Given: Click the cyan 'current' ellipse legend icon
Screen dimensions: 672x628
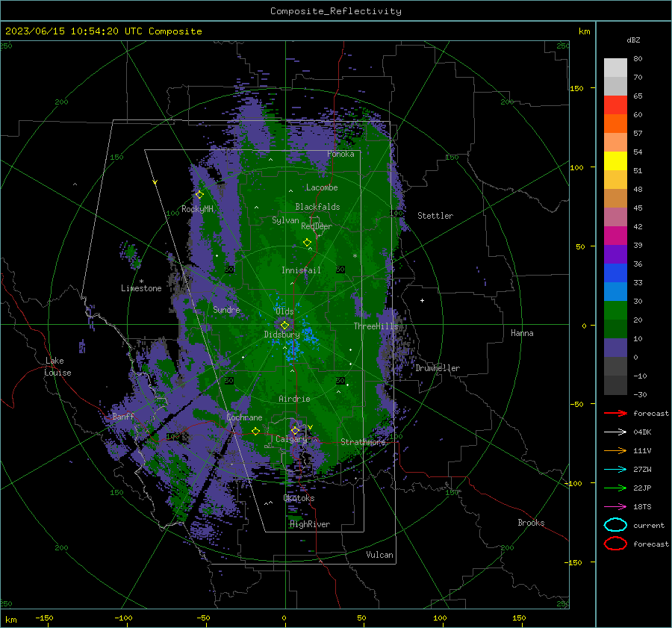Looking at the screenshot, I should point(615,525).
